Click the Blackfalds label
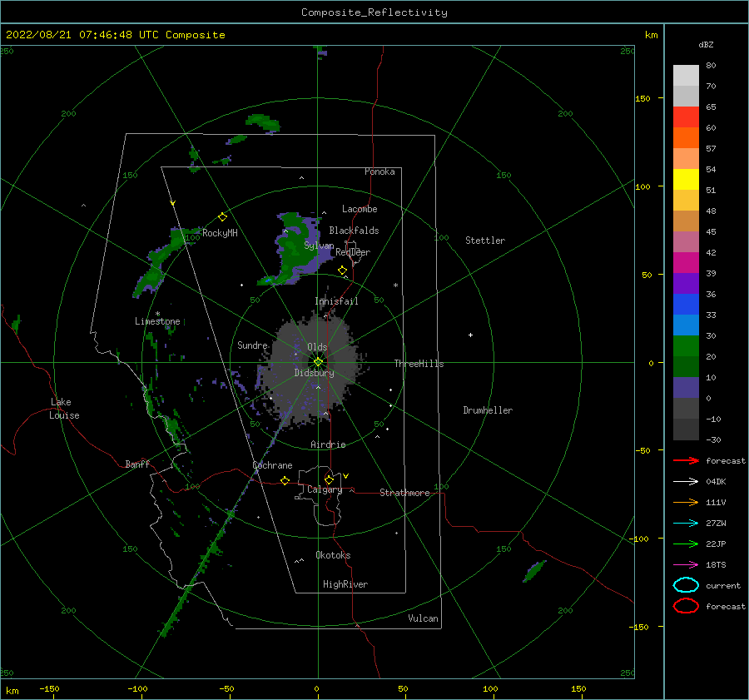The height and width of the screenshot is (700, 749). click(354, 231)
